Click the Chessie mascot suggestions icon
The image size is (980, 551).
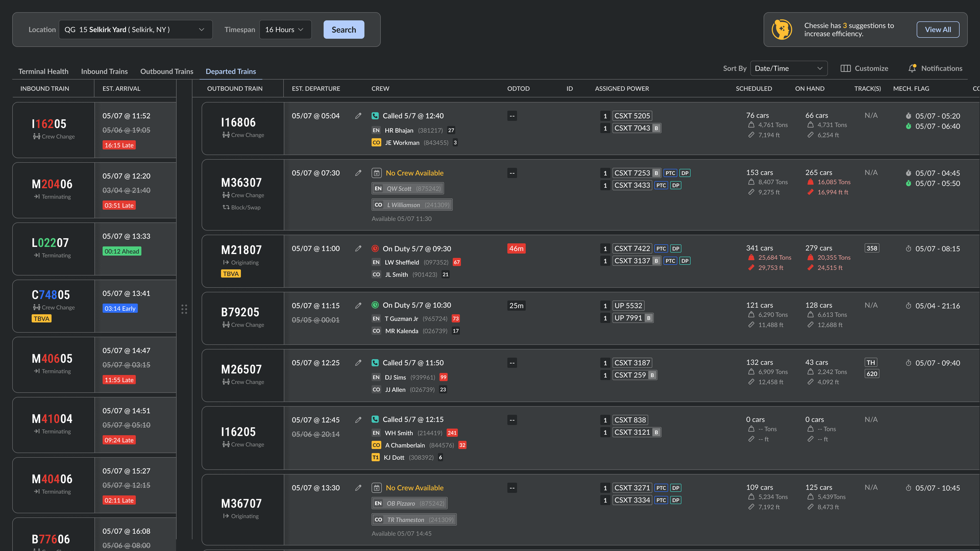click(782, 30)
